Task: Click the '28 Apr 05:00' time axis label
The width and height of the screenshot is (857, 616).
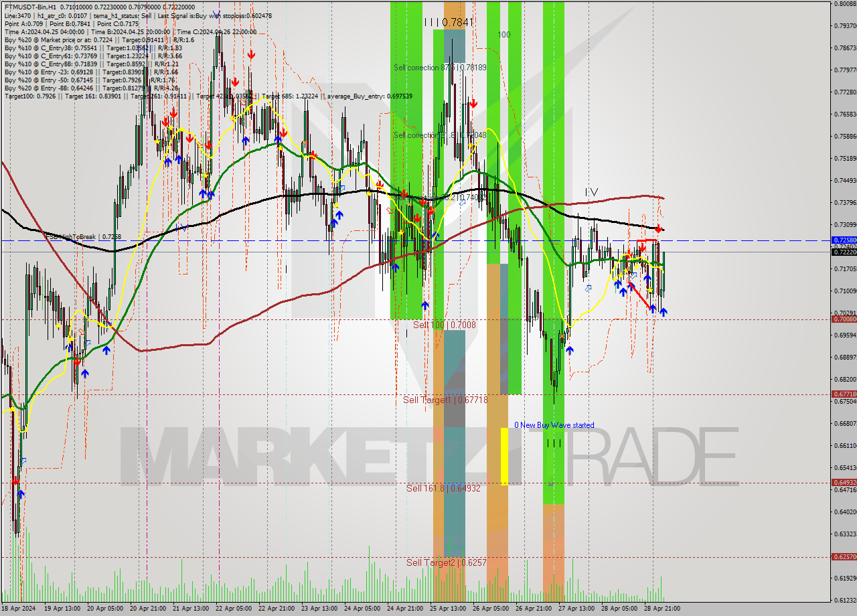Action: click(x=619, y=609)
